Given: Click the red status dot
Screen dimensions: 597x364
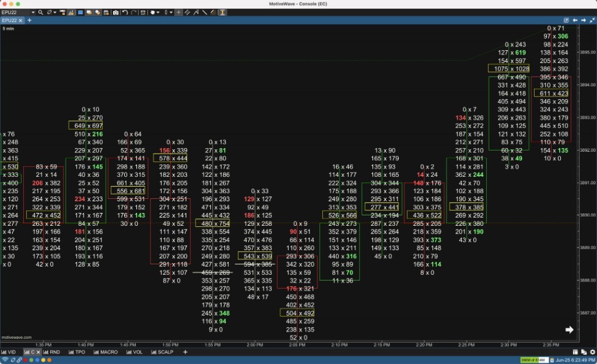Looking at the screenshot, I should [x=25, y=360].
